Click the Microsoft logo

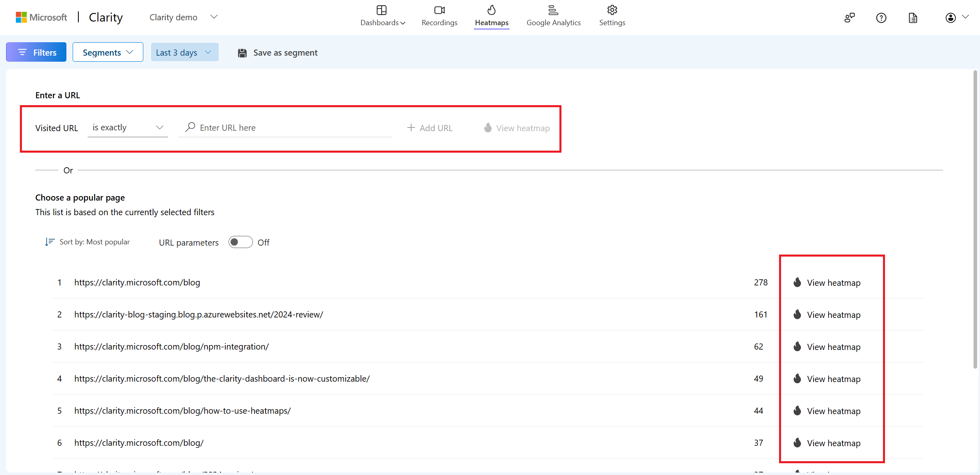click(x=41, y=17)
